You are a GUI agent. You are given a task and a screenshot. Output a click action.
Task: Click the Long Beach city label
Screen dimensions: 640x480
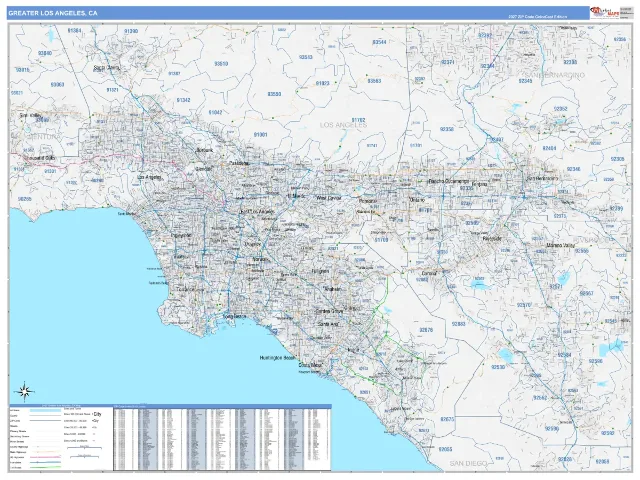[x=235, y=316]
